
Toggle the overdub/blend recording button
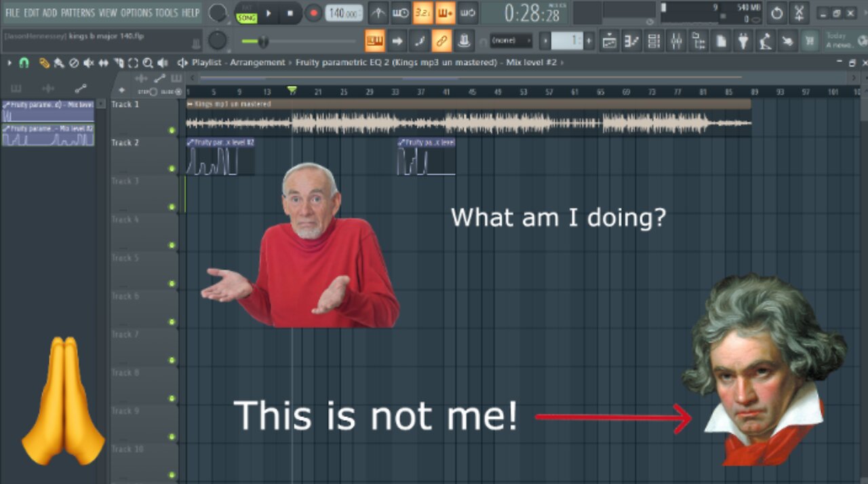tap(445, 13)
